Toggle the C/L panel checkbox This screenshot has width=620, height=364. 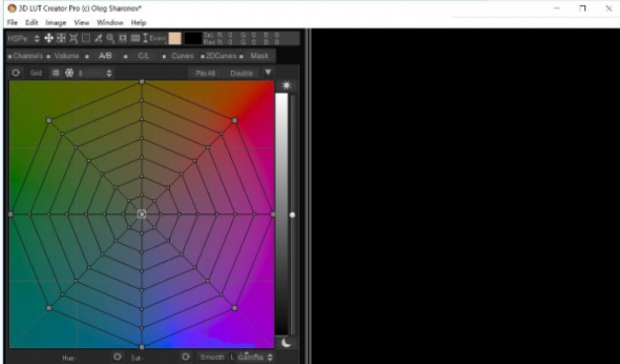125,56
